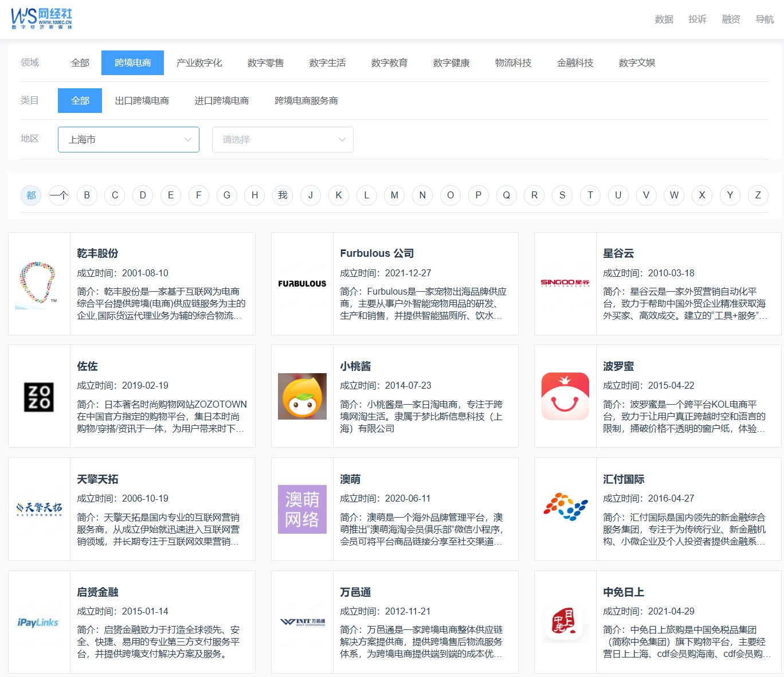Click the iPayLinks logo for 启赞金融
784x677 pixels.
[39, 622]
